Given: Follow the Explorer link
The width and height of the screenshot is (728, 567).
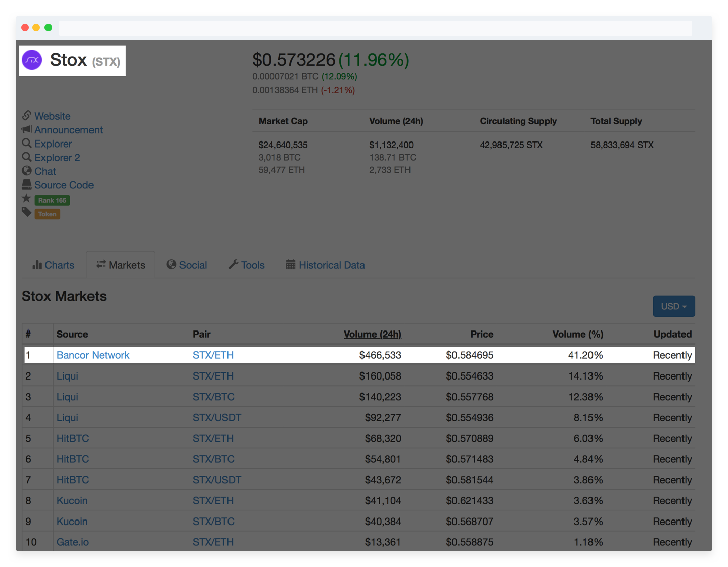Looking at the screenshot, I should [x=53, y=144].
